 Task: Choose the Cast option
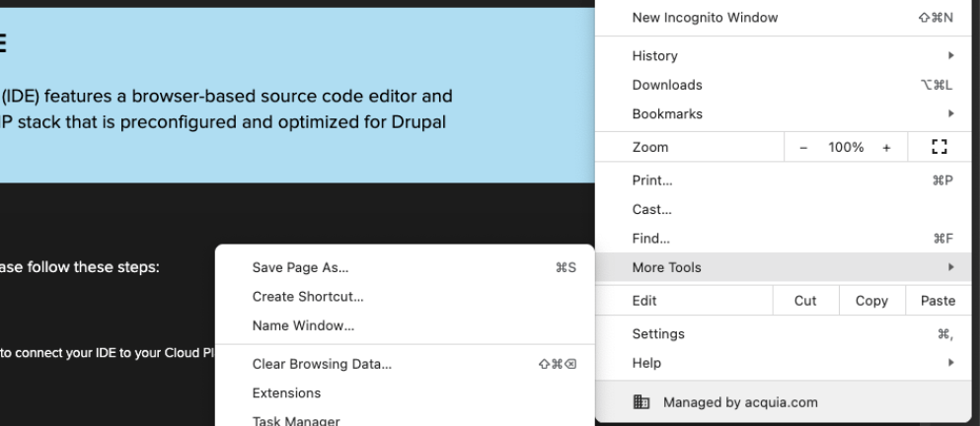pyautogui.click(x=651, y=210)
